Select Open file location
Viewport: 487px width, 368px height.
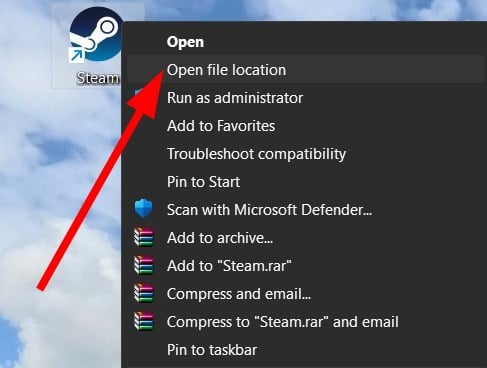click(x=305, y=70)
